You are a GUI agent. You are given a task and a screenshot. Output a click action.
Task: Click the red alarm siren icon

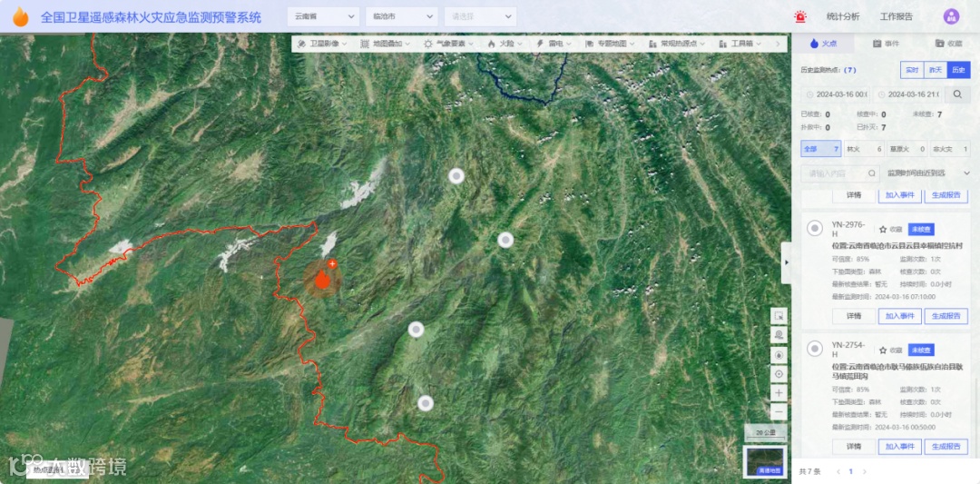(x=799, y=17)
